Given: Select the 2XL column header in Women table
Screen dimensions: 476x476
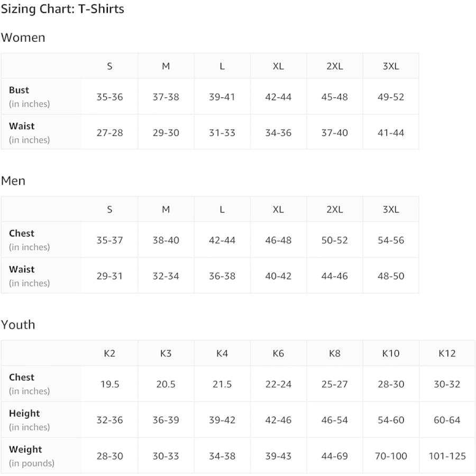Looking at the screenshot, I should click(334, 66).
